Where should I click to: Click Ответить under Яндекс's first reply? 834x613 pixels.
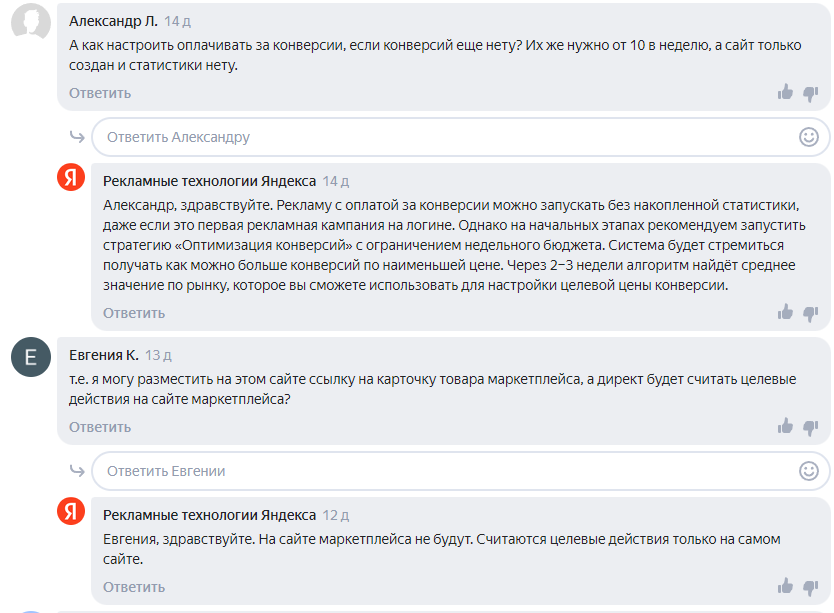click(x=134, y=313)
